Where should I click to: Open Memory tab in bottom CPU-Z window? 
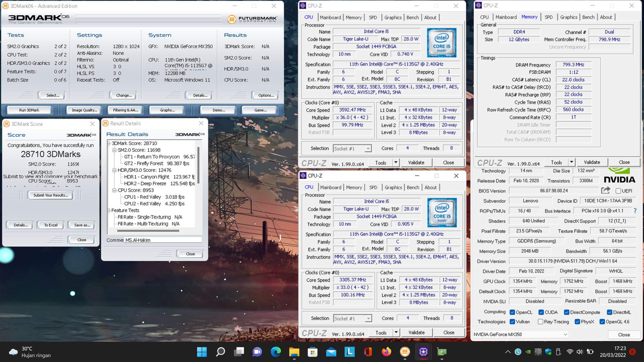[354, 187]
